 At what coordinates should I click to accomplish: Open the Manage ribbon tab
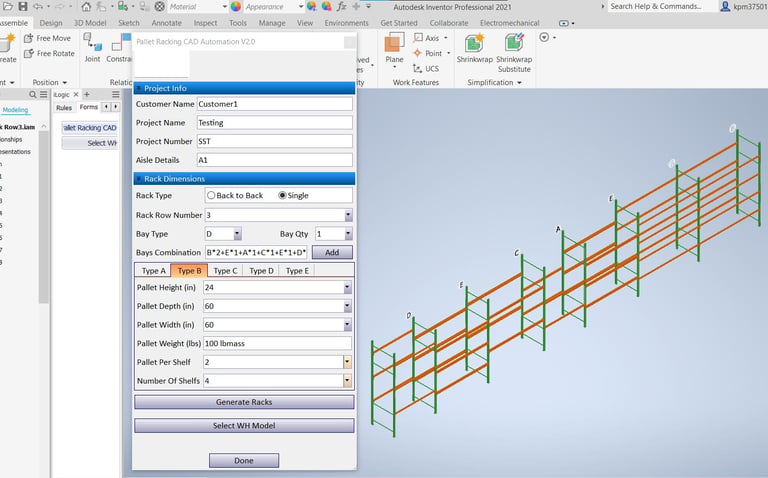click(272, 23)
